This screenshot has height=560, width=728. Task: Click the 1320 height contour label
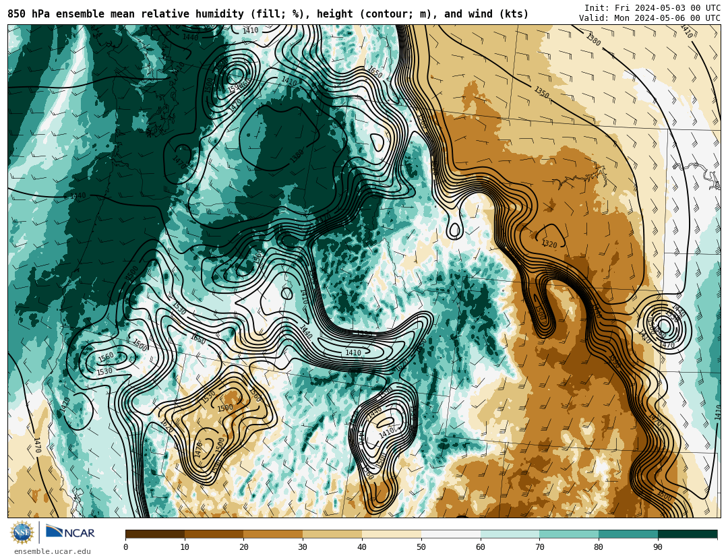(549, 243)
